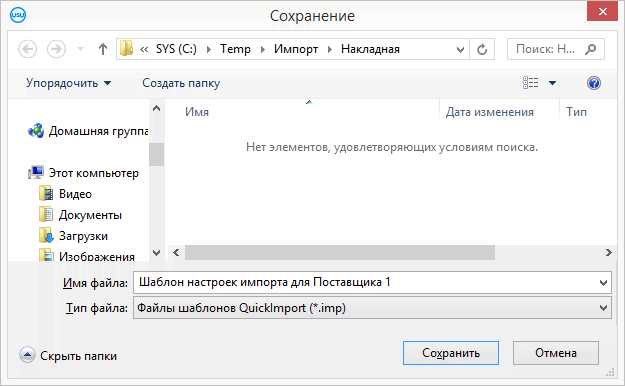This screenshot has width=625, height=386.
Task: Open view options dropdown arrow
Action: 552,83
